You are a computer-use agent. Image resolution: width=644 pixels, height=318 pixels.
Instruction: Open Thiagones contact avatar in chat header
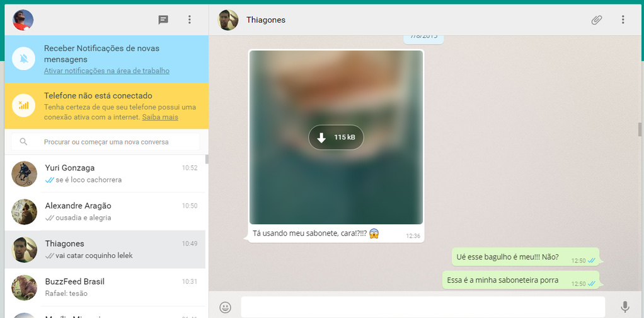228,20
